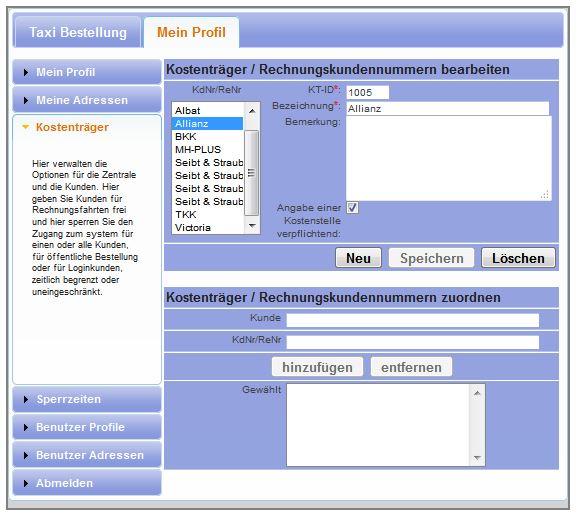Image resolution: width=583 pixels, height=518 pixels.
Task: Expand the Meine Adressen sidebar section
Action: coord(87,100)
